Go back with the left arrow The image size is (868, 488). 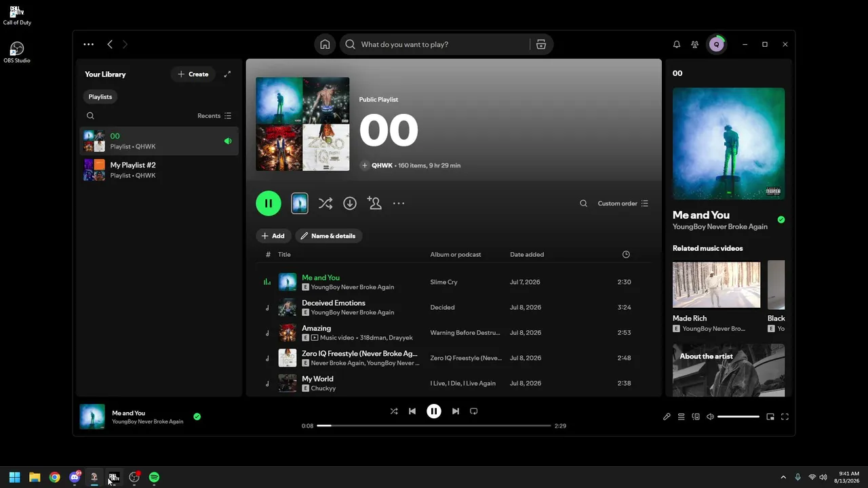[x=110, y=44]
